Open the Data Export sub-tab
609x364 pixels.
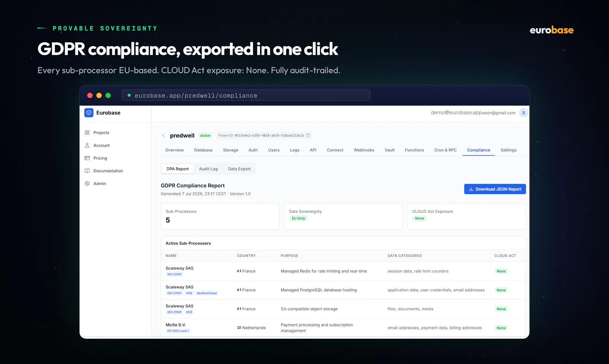(239, 169)
